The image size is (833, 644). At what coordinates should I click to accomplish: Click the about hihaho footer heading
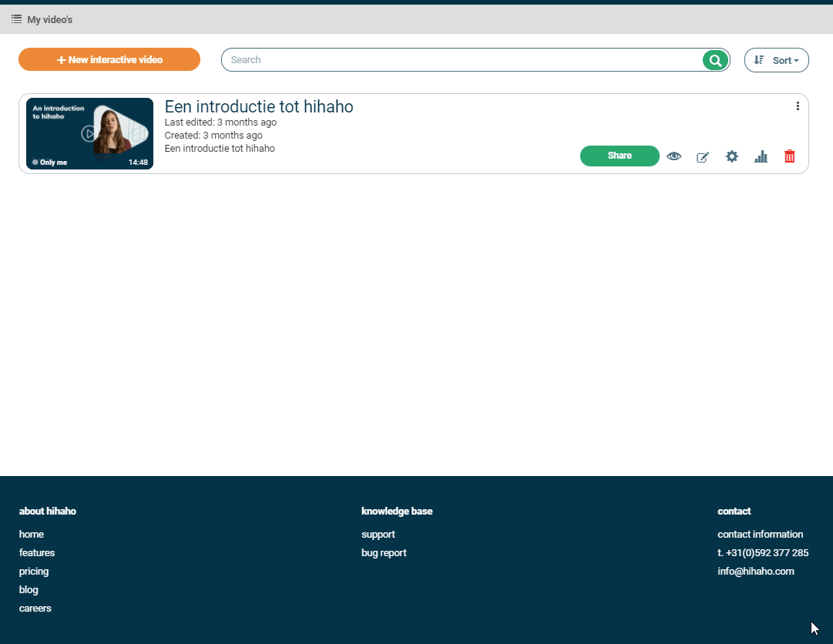[47, 512]
